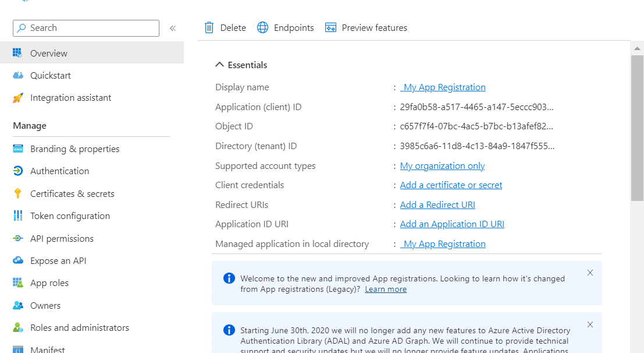
Task: Click the ADAL notice info icon
Action: (229, 330)
